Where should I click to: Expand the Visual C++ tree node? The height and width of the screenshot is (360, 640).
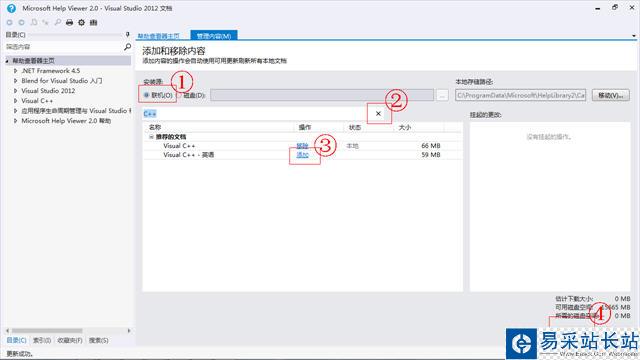point(16,100)
